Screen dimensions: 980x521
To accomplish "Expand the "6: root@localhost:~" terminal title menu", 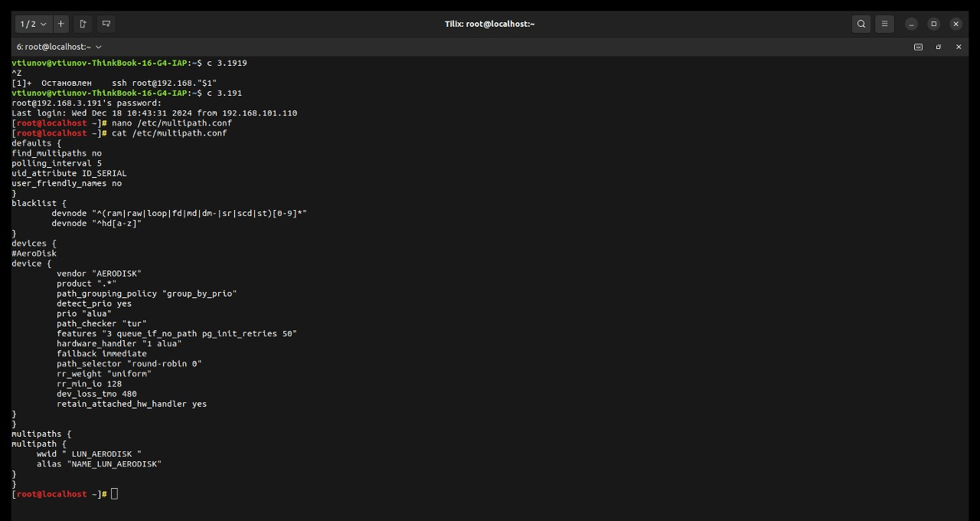I will (x=59, y=47).
